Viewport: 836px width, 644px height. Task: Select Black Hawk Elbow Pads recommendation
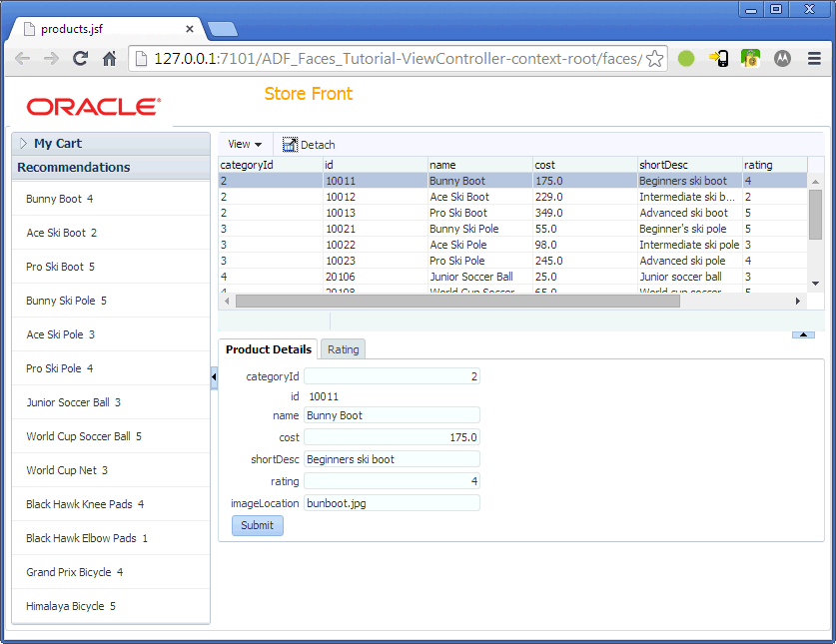111,538
